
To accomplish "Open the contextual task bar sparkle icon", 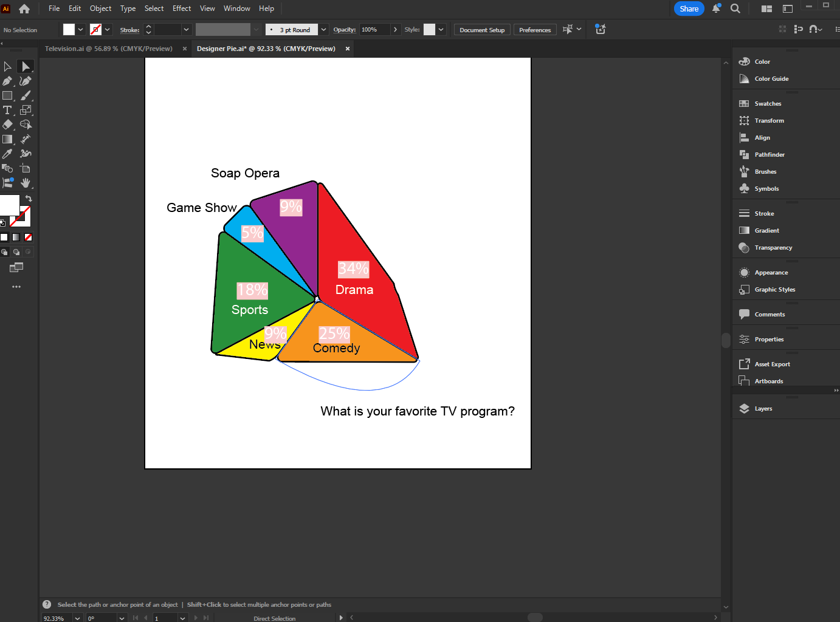I will [601, 29].
